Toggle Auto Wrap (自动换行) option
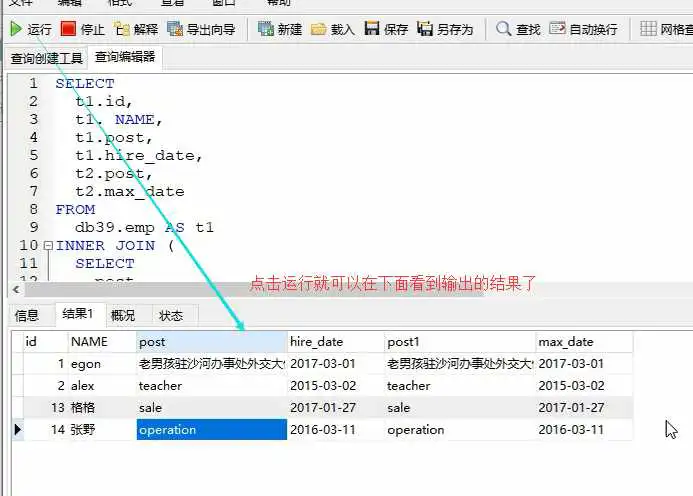This screenshot has width=693, height=496. click(x=557, y=29)
